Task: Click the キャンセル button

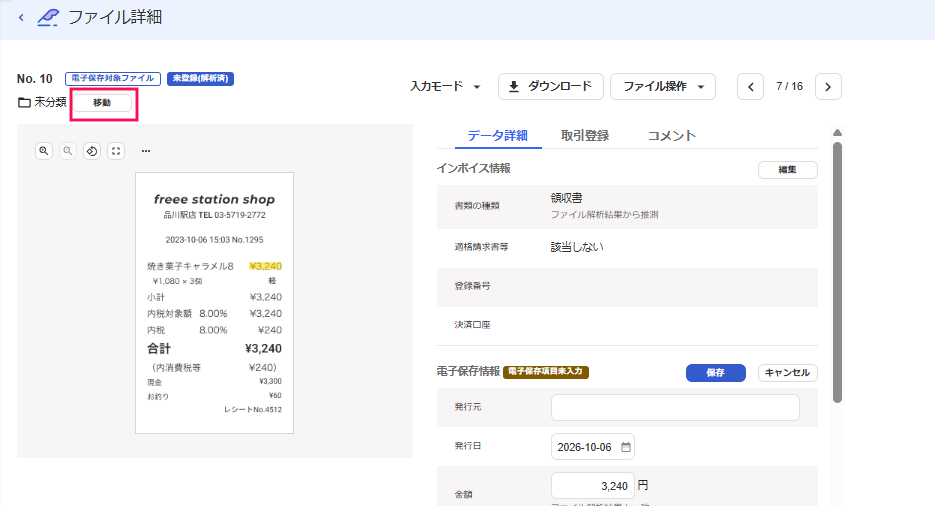Action: pos(787,372)
